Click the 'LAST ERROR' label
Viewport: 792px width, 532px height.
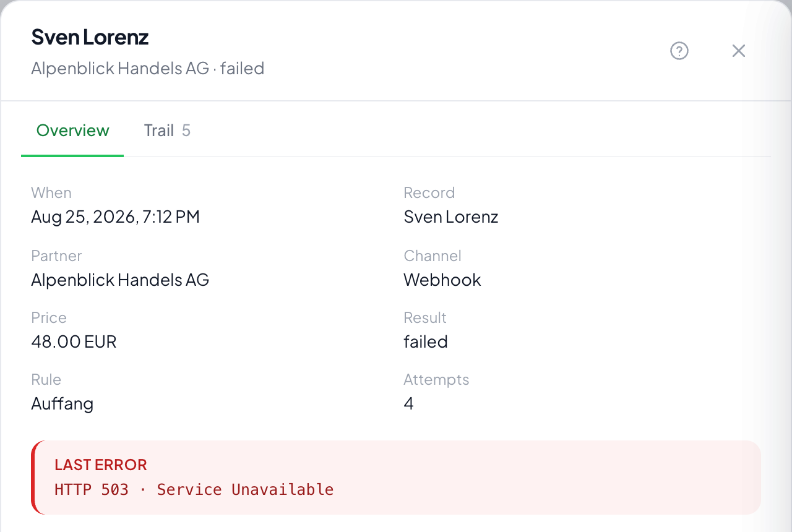(101, 465)
